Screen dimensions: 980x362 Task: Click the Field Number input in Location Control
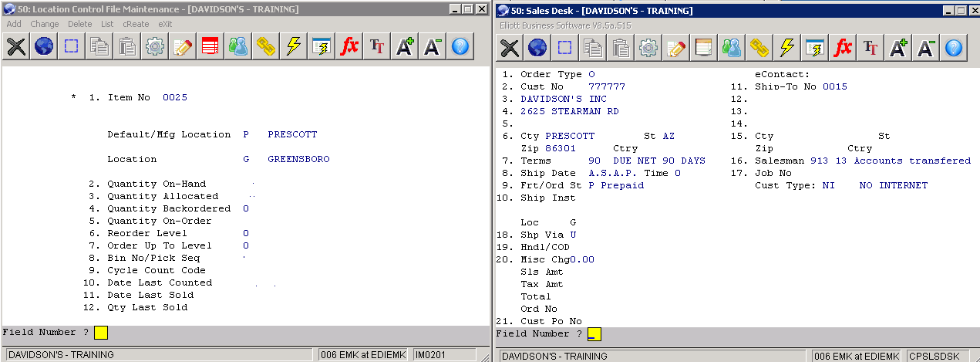(101, 333)
